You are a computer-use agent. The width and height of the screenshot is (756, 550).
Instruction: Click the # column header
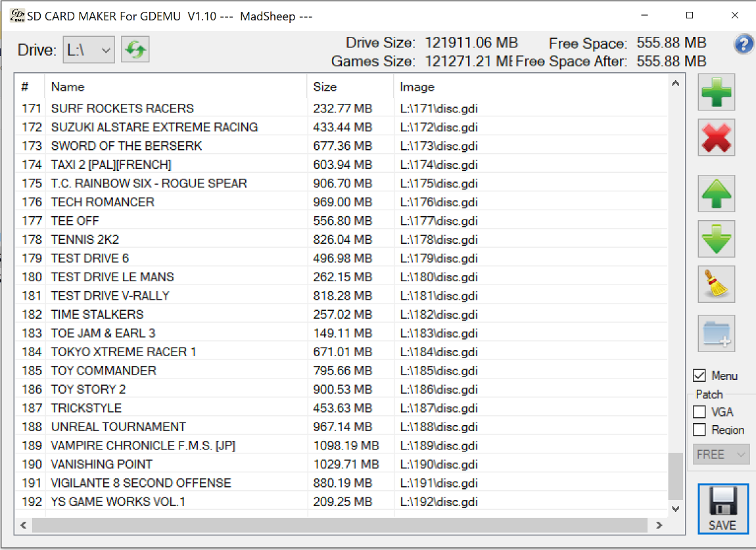point(30,87)
